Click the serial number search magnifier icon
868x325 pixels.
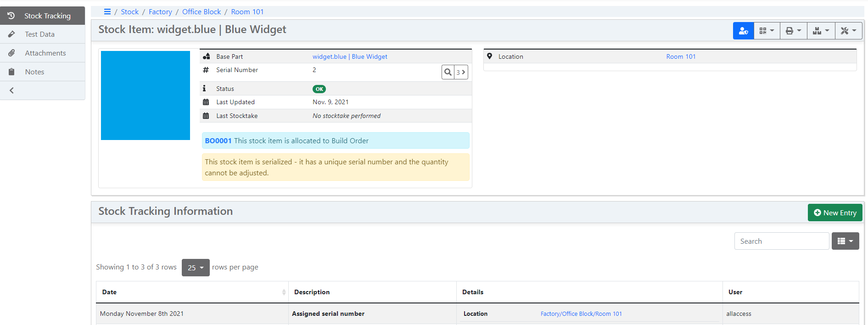click(448, 72)
